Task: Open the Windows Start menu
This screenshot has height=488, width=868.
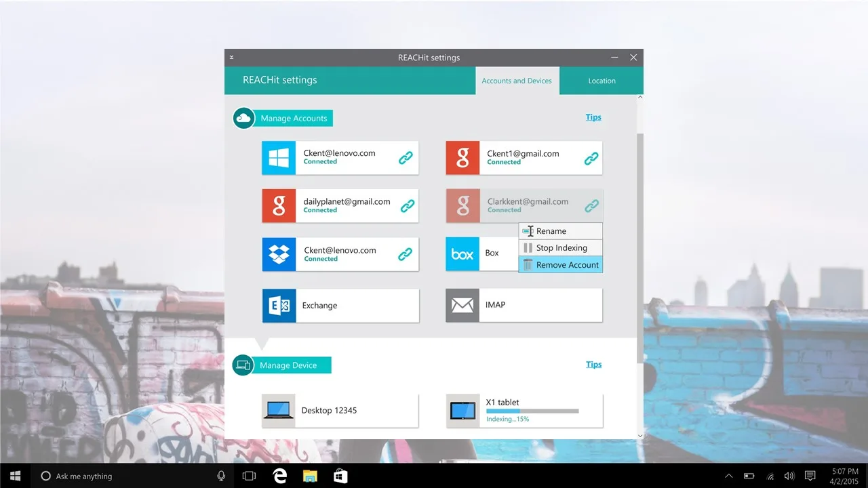Action: (15, 476)
